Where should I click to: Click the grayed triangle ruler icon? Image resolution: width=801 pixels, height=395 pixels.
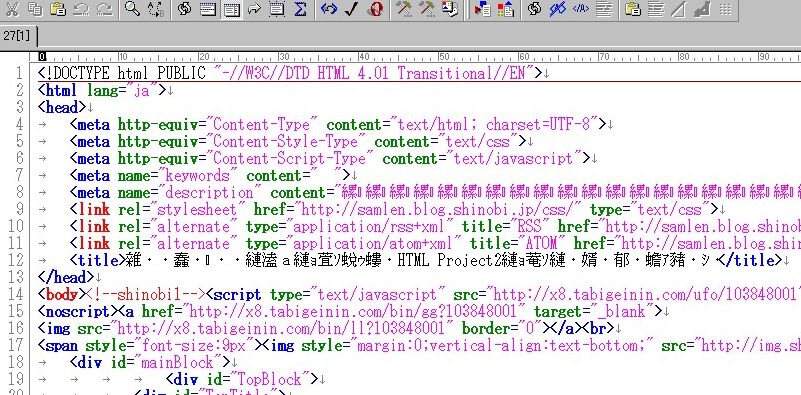pos(679,9)
